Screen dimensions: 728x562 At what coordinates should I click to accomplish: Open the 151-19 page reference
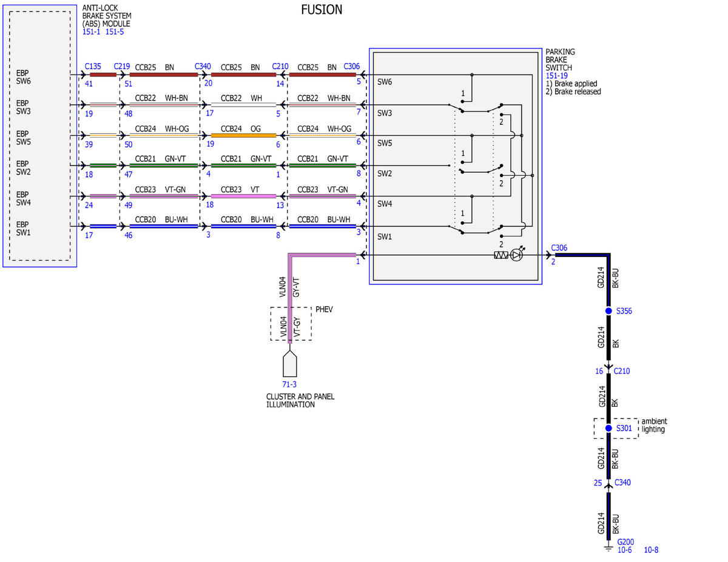pos(557,76)
